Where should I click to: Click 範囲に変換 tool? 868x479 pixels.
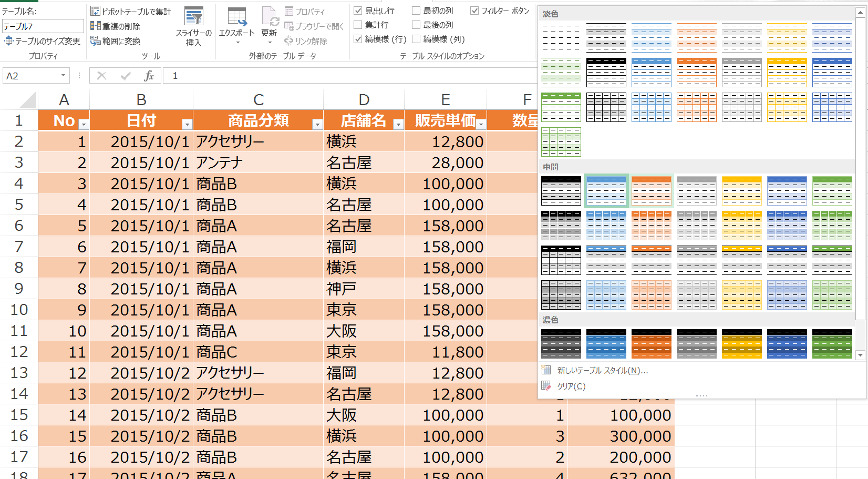click(x=116, y=41)
